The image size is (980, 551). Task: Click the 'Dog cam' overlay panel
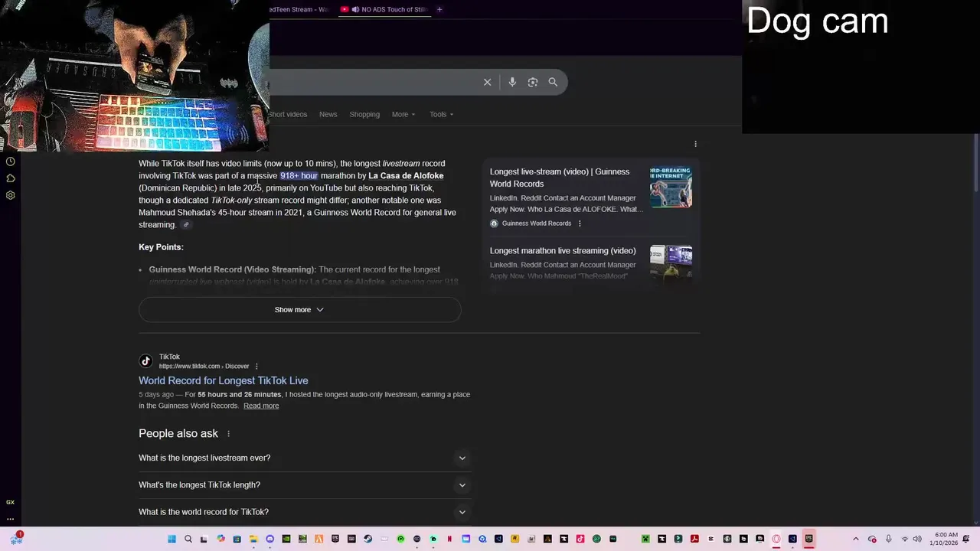point(861,67)
